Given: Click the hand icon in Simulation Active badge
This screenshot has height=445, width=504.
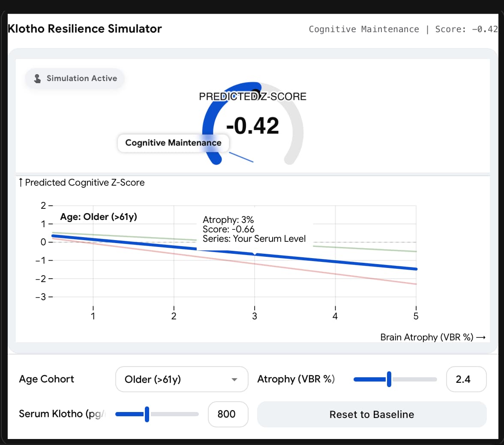Looking at the screenshot, I should pyautogui.click(x=38, y=78).
